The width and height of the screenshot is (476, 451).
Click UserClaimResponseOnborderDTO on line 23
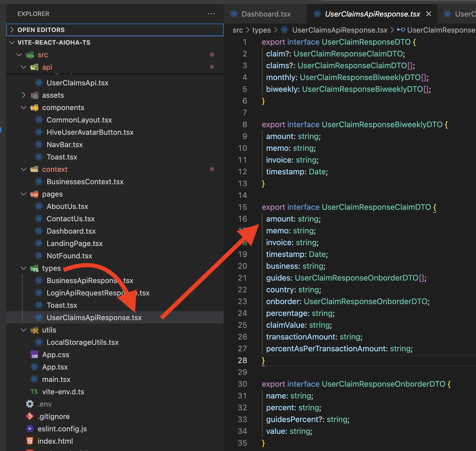tap(366, 302)
